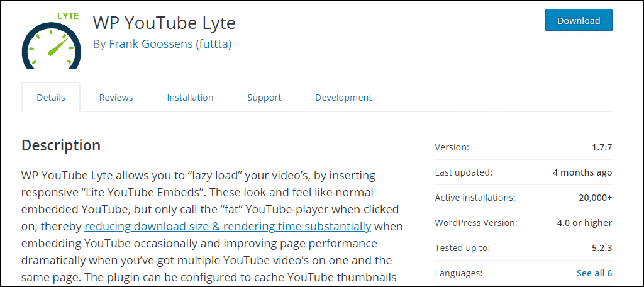Follow the reducing download size & rendering time link
The width and height of the screenshot is (644, 287).
(x=228, y=227)
